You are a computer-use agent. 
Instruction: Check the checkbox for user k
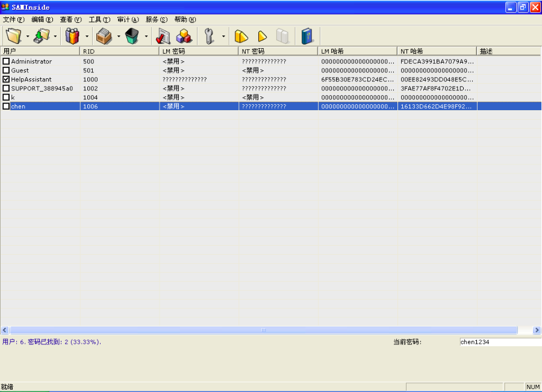[x=6, y=97]
